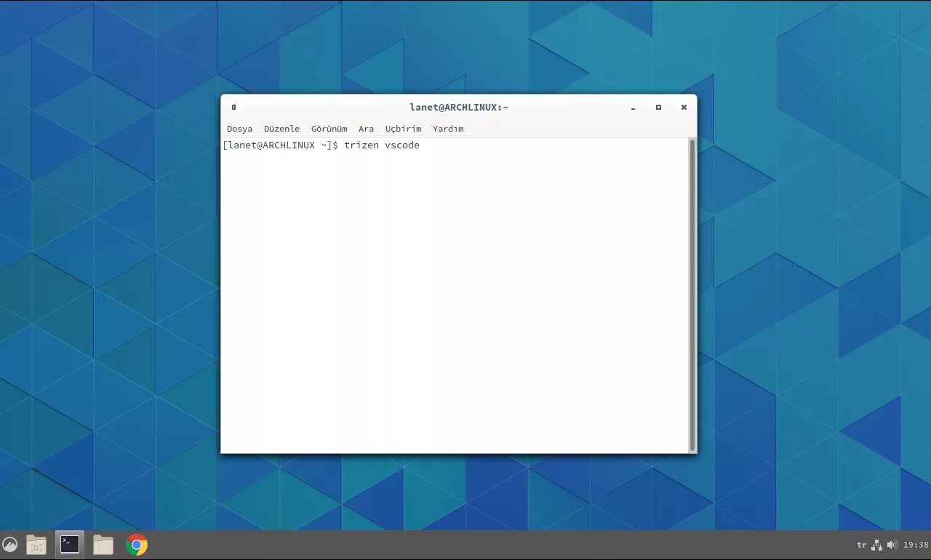The width and height of the screenshot is (931, 560).
Task: Launch Google Chrome from the panel
Action: [137, 545]
